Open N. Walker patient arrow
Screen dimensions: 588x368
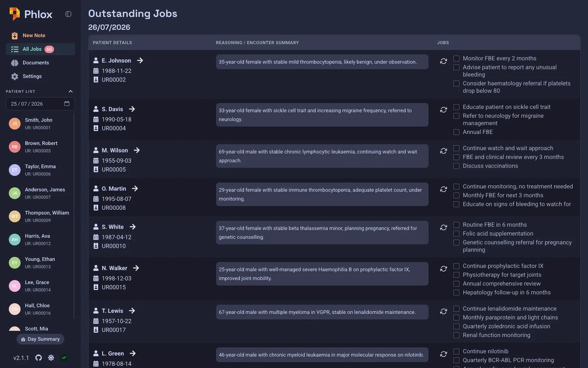[136, 268]
